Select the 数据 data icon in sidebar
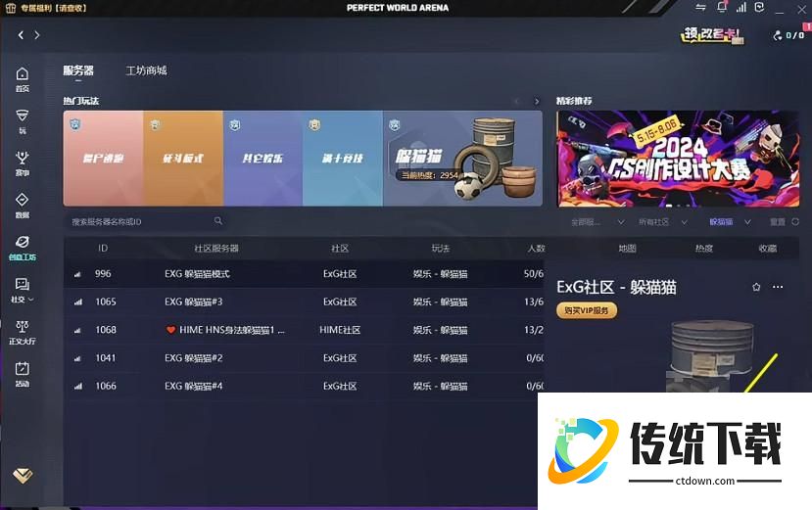Image resolution: width=812 pixels, height=510 pixels. [x=22, y=200]
